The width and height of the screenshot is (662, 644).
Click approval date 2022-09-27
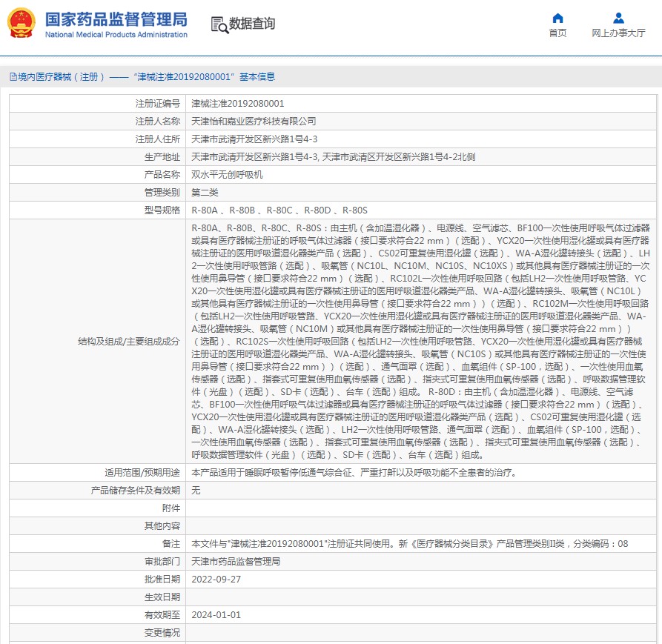(216, 579)
